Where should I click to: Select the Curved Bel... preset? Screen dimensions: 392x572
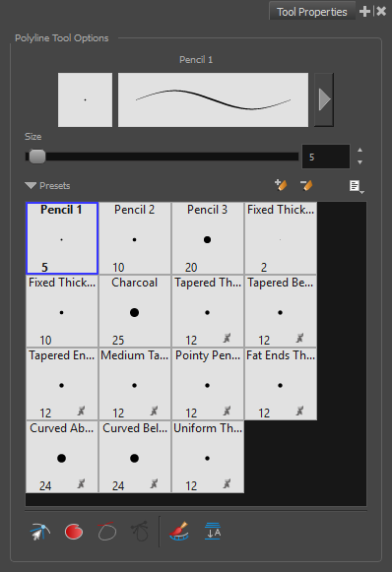click(x=135, y=457)
